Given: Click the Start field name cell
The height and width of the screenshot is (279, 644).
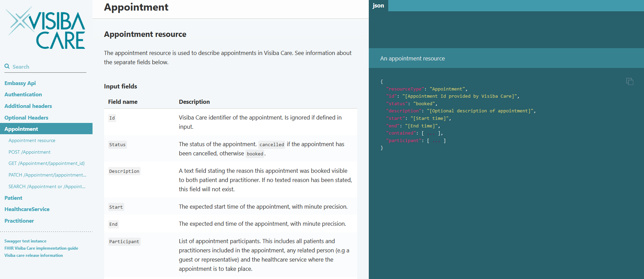Looking at the screenshot, I should tap(116, 207).
